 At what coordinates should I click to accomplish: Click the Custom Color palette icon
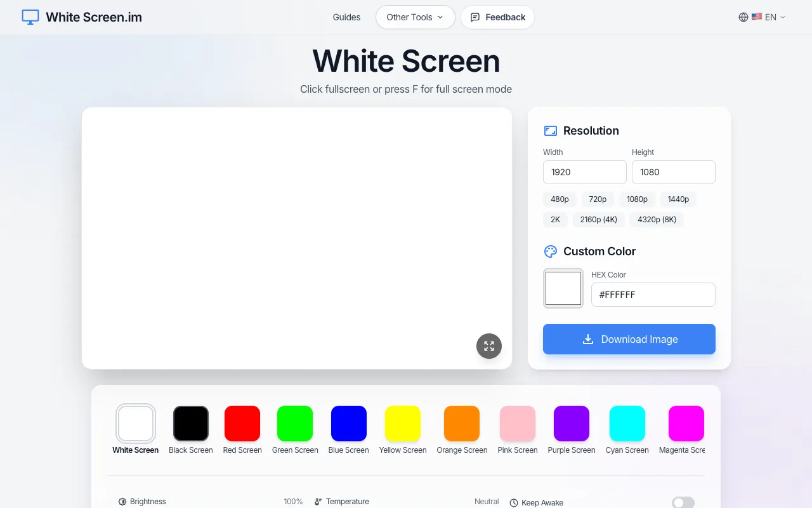pos(551,251)
